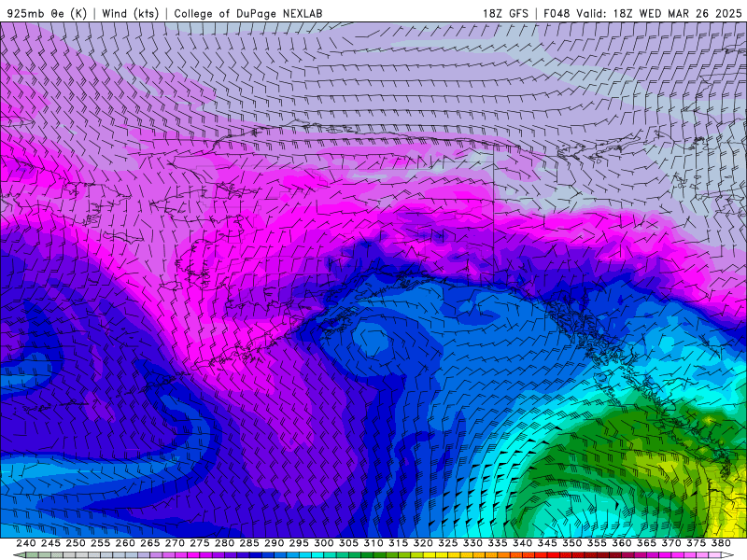
Task: Click the right arrow end of the colorbar
Action: (727, 555)
